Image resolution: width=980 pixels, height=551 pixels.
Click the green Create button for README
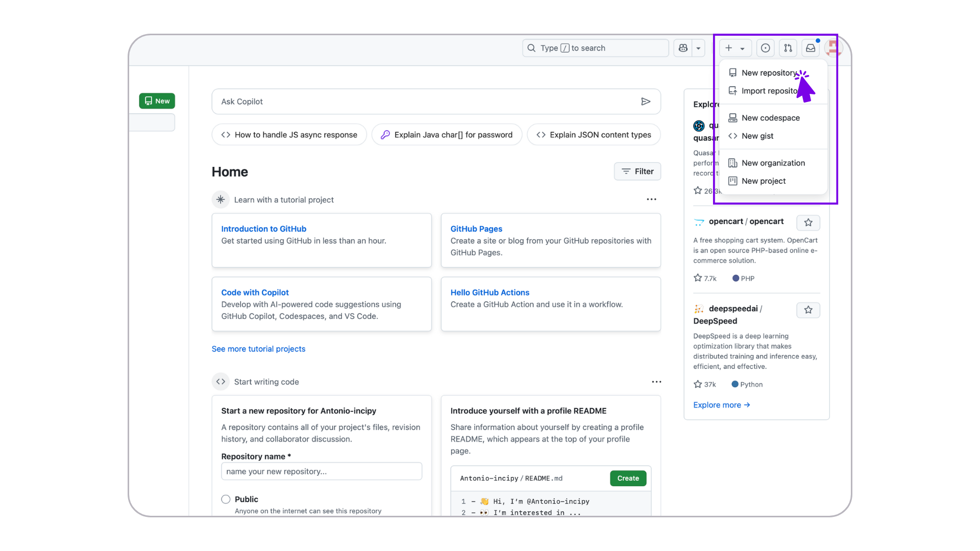click(x=628, y=479)
